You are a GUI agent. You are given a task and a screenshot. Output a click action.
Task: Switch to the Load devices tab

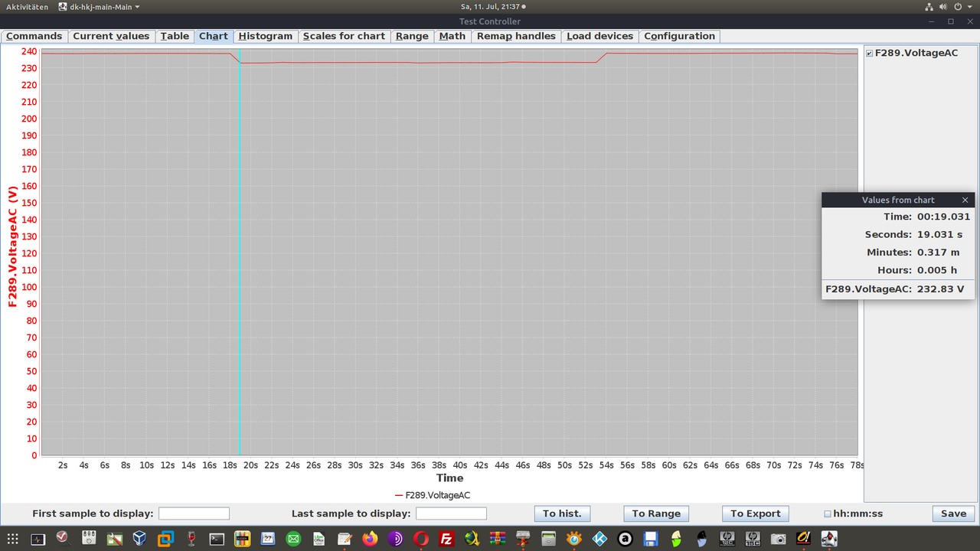600,36
